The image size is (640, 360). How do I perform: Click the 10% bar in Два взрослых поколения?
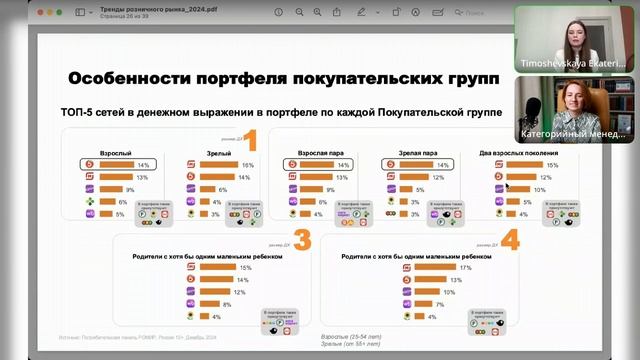[518, 189]
